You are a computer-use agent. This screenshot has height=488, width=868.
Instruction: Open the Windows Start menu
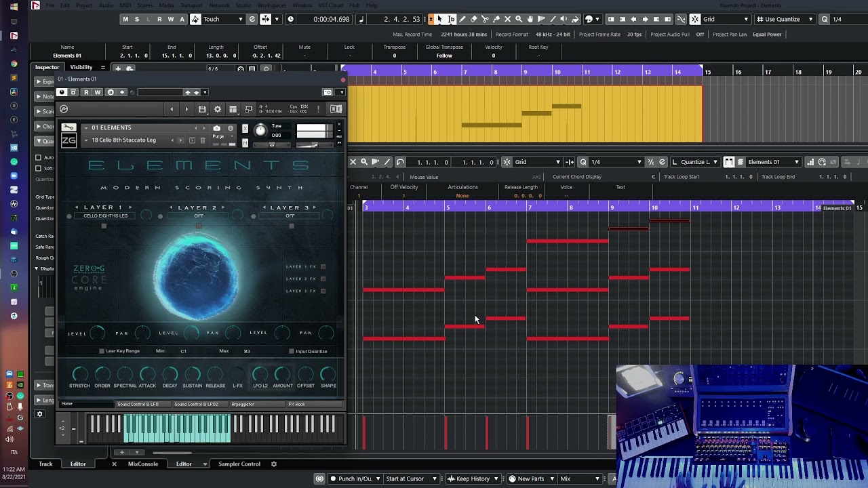[14, 7]
